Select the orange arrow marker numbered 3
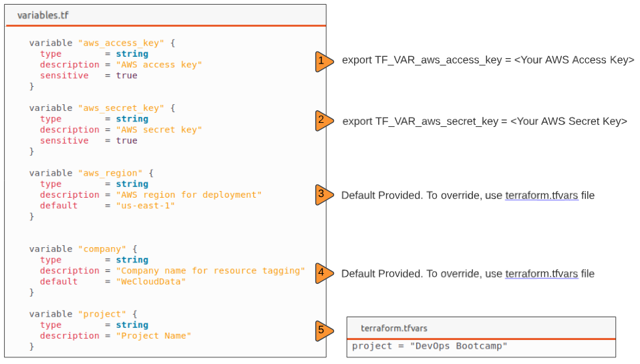 tap(323, 195)
